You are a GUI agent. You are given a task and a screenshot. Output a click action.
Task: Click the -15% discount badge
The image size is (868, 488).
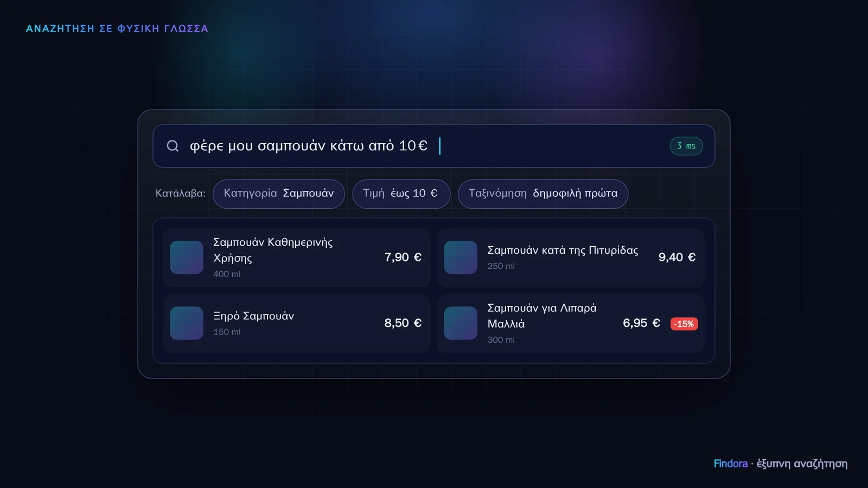click(x=684, y=324)
